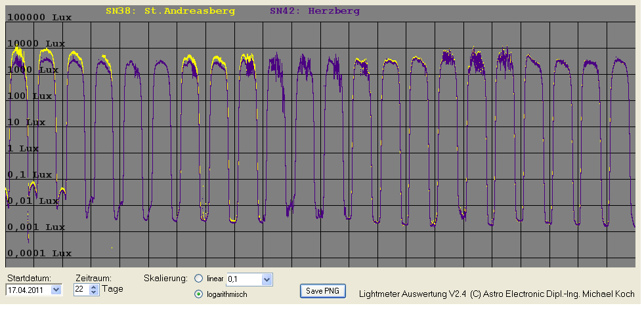644x312 pixels.
Task: Click the Tage unit label
Action: coord(112,289)
